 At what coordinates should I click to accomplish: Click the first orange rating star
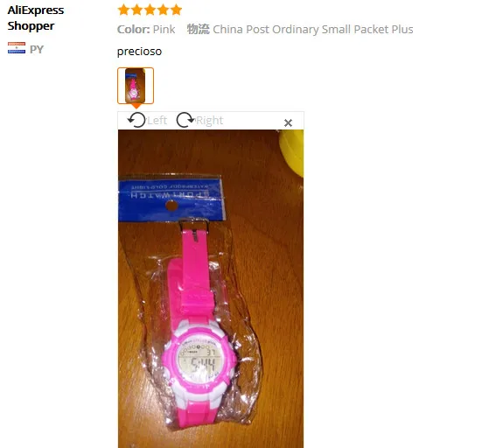[123, 10]
